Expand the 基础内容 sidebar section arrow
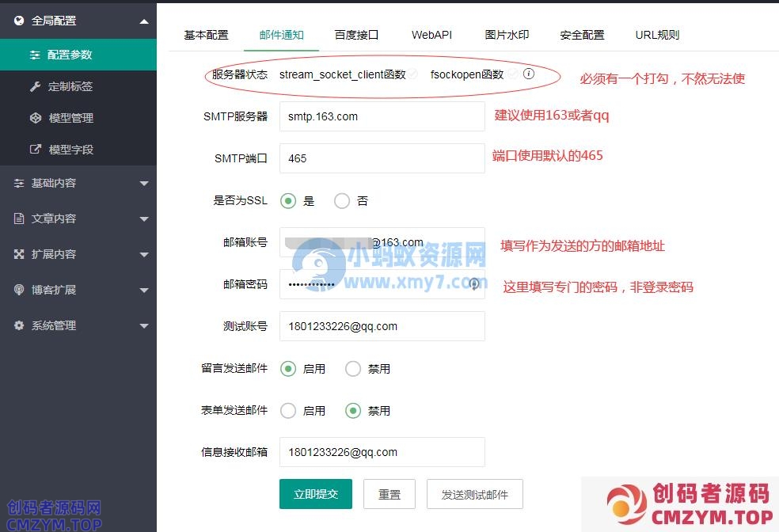779x532 pixels. [x=143, y=184]
